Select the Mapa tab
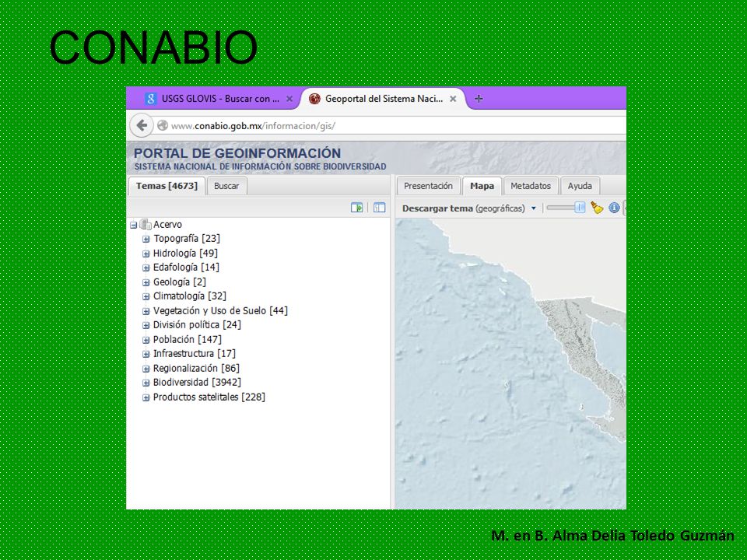 coord(482,186)
